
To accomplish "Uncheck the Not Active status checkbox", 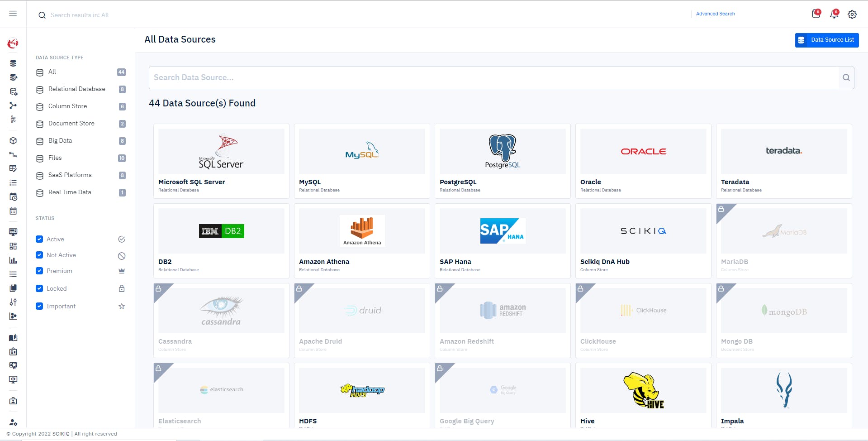I will 39,255.
